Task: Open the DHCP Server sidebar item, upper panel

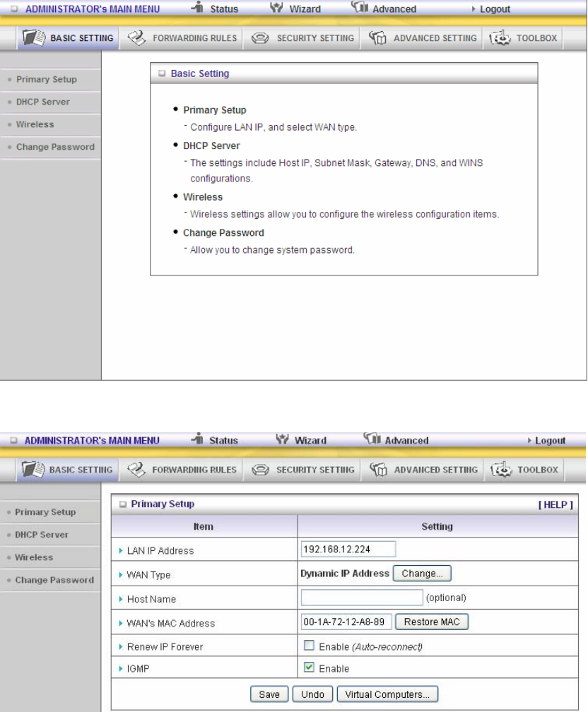Action: tap(43, 102)
